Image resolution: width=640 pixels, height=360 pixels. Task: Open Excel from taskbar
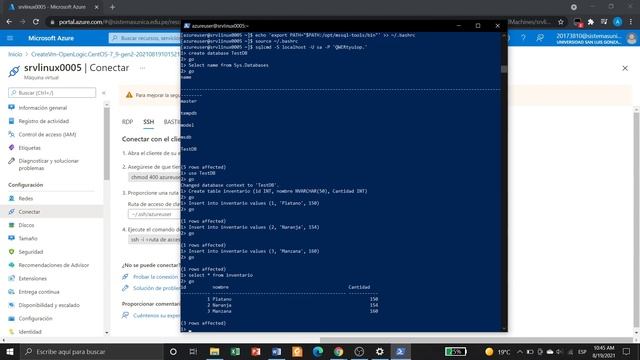[235, 351]
